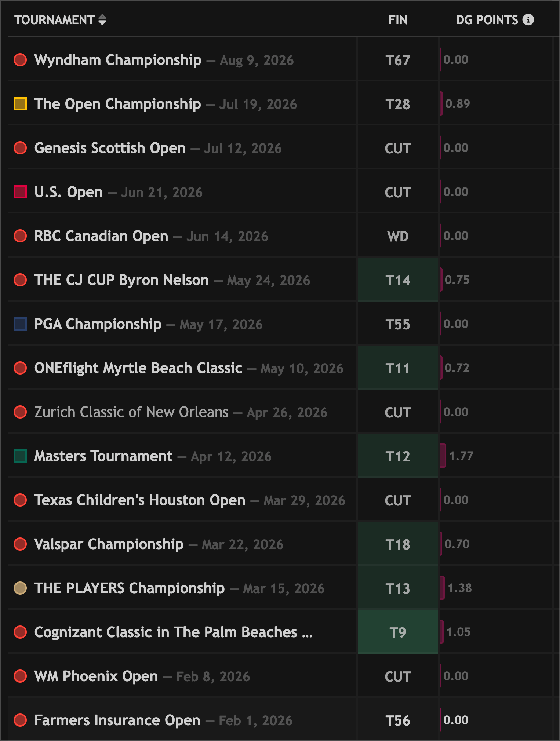The height and width of the screenshot is (741, 560).
Task: Click the yellow square beside The Open Championship
Action: 20,104
